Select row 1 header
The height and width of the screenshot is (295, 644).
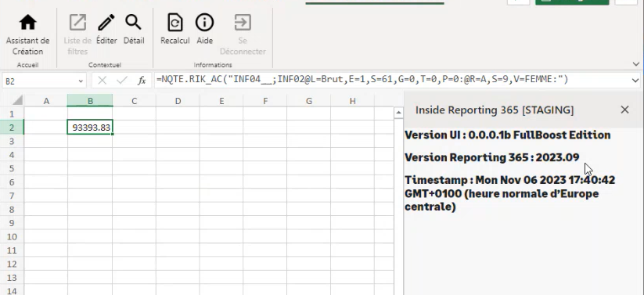[12, 113]
